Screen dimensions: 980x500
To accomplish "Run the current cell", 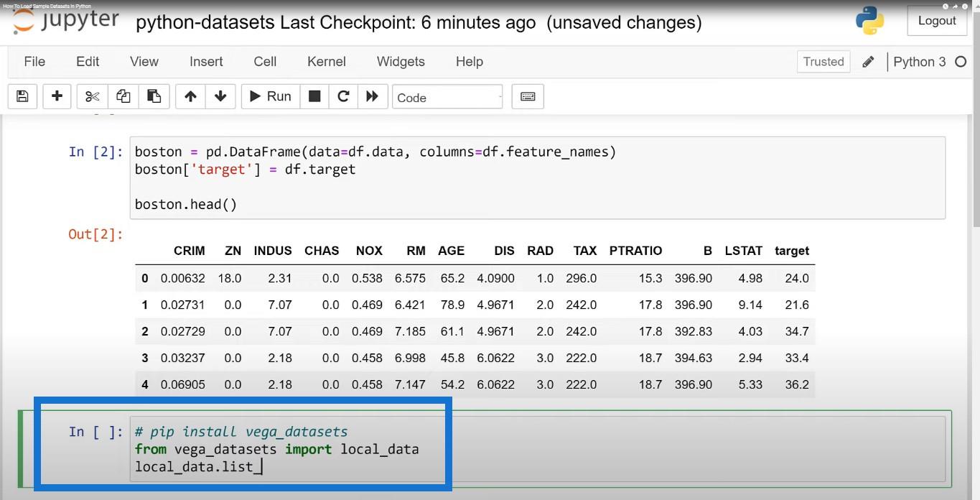I will point(270,96).
